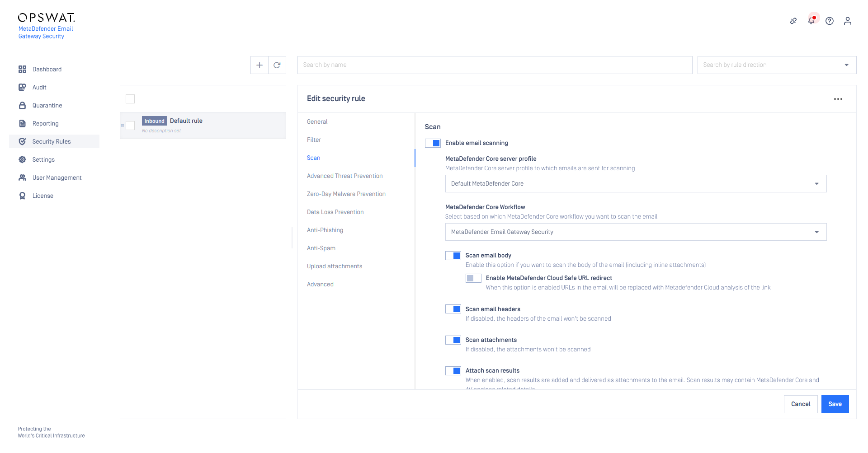Click the License badge icon
The width and height of the screenshot is (868, 453).
22,196
